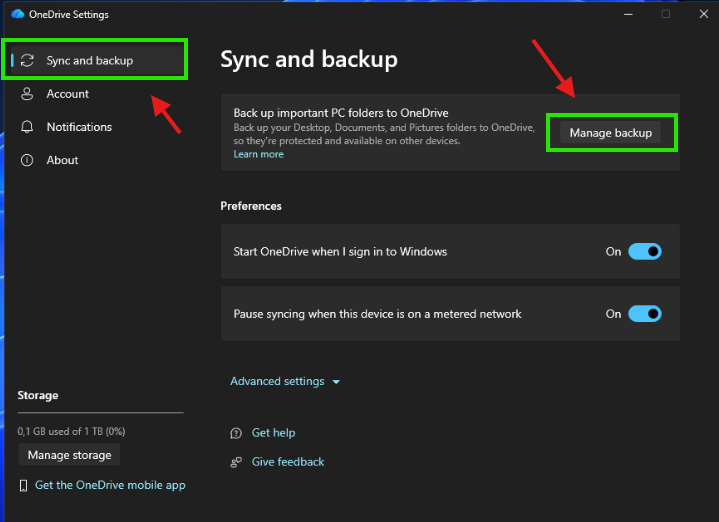Image resolution: width=719 pixels, height=522 pixels.
Task: Open Manage storage
Action: pyautogui.click(x=69, y=455)
